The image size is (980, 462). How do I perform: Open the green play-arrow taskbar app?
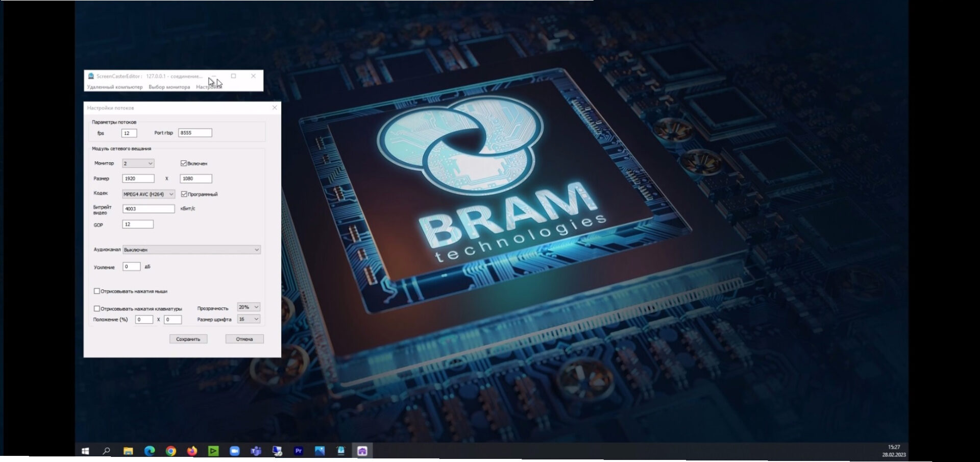point(213,451)
